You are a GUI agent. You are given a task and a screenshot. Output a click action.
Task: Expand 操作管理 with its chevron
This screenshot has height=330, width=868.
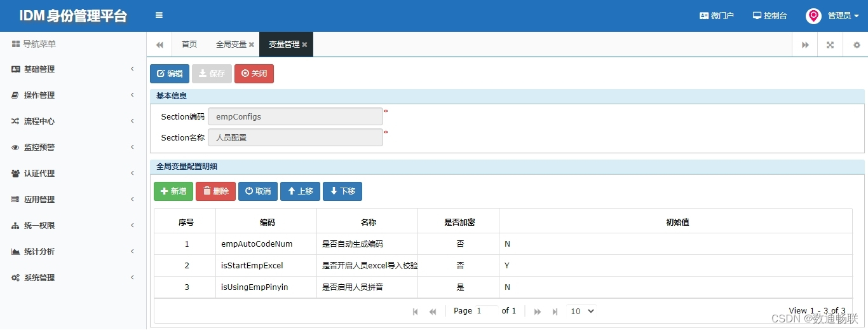coord(132,95)
